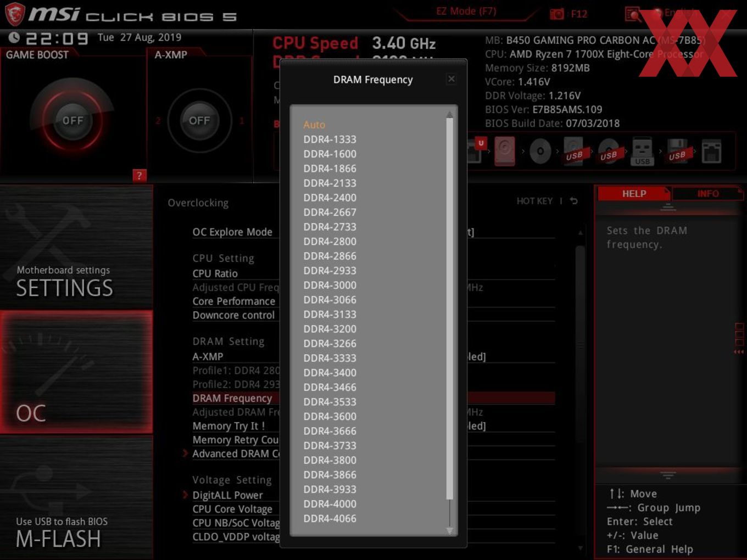The image size is (747, 560).
Task: Click the back arrow next to HOT KEY
Action: tap(574, 201)
